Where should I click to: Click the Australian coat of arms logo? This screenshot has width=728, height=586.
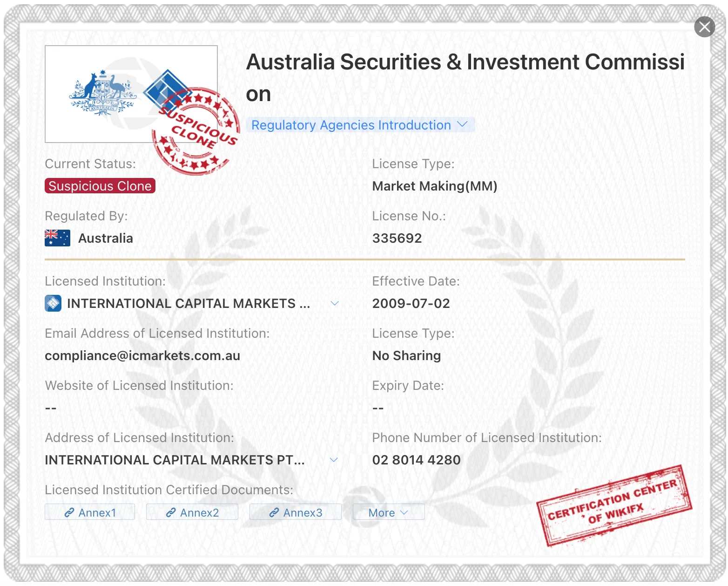(x=103, y=93)
